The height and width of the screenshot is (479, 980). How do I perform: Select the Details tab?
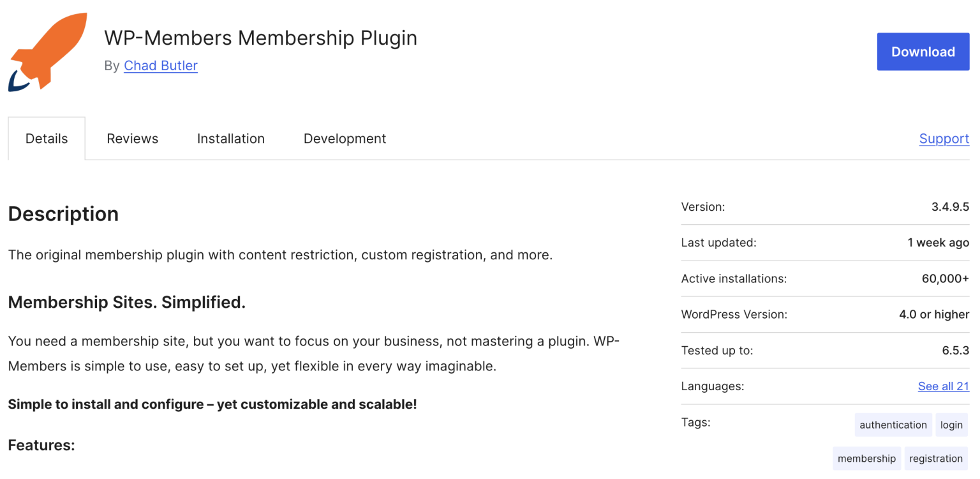47,138
